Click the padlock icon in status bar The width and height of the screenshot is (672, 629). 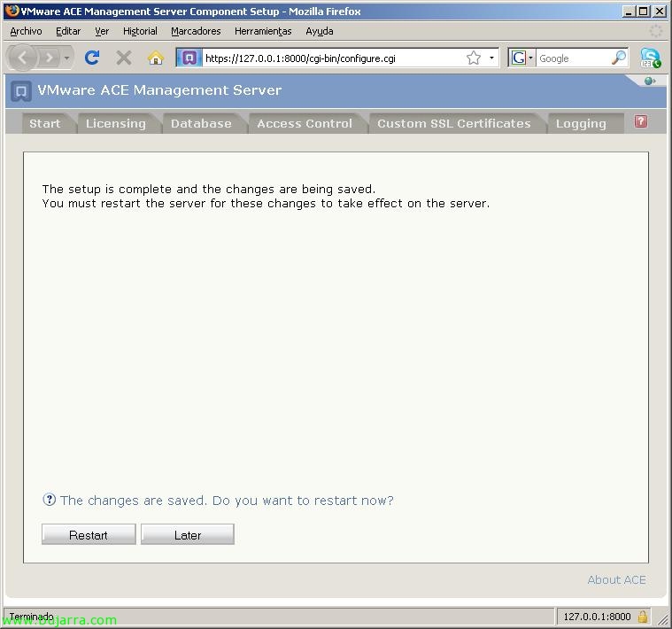[x=642, y=617]
